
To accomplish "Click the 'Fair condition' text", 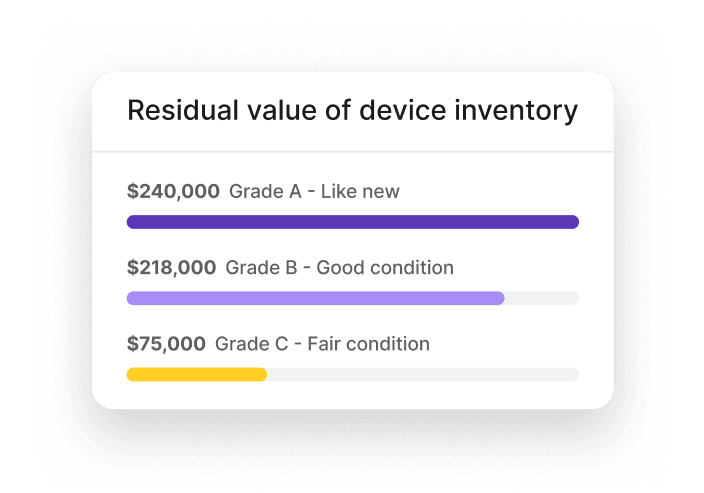I will click(x=369, y=344).
